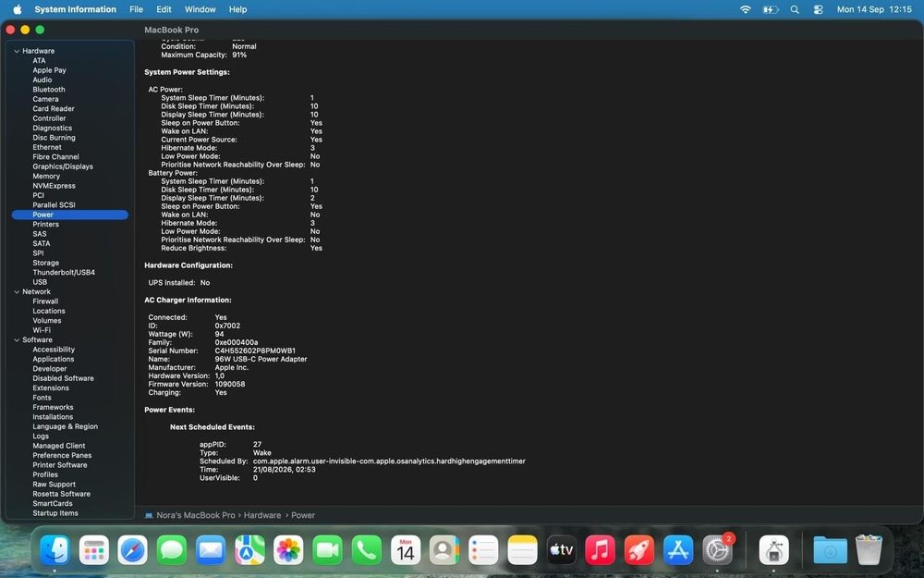Select Extensions under Software

point(51,388)
